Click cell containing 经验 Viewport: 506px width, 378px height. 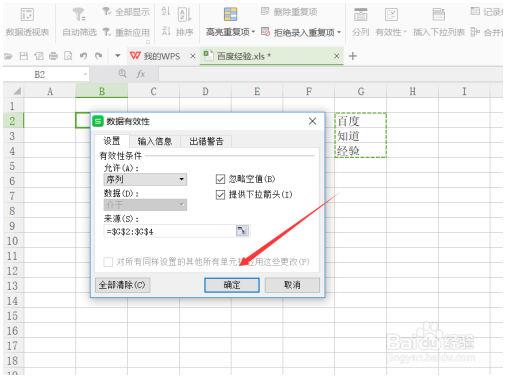point(361,151)
